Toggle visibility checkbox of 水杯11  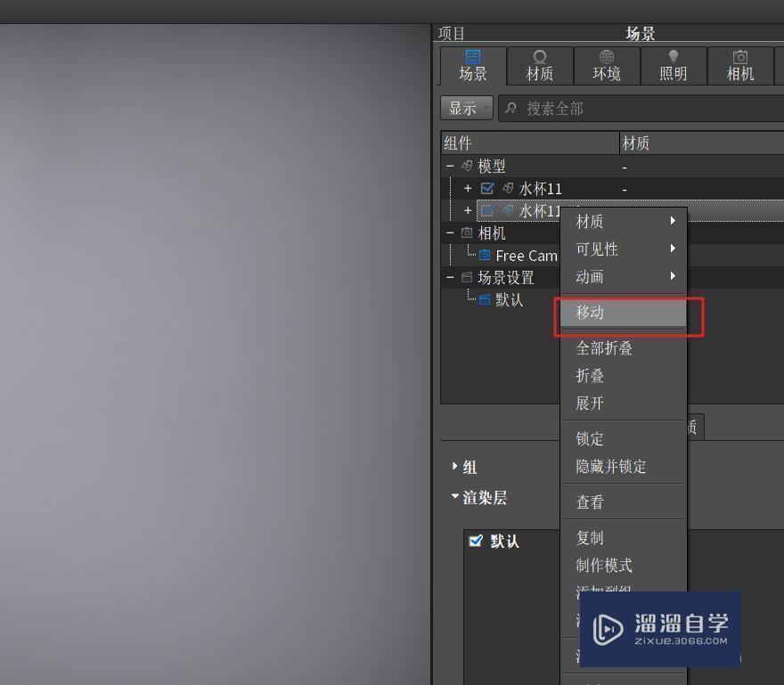(487, 188)
